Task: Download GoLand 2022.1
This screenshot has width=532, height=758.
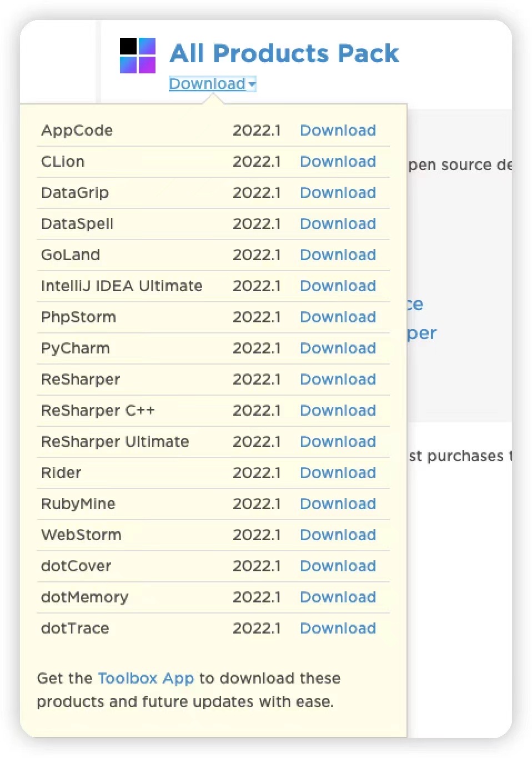Action: click(x=338, y=255)
